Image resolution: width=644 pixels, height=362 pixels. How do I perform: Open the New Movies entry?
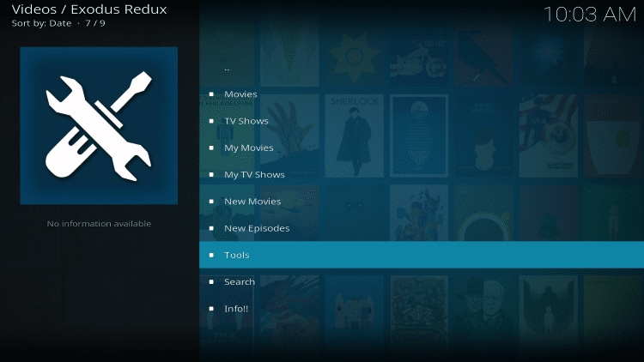(x=422, y=202)
